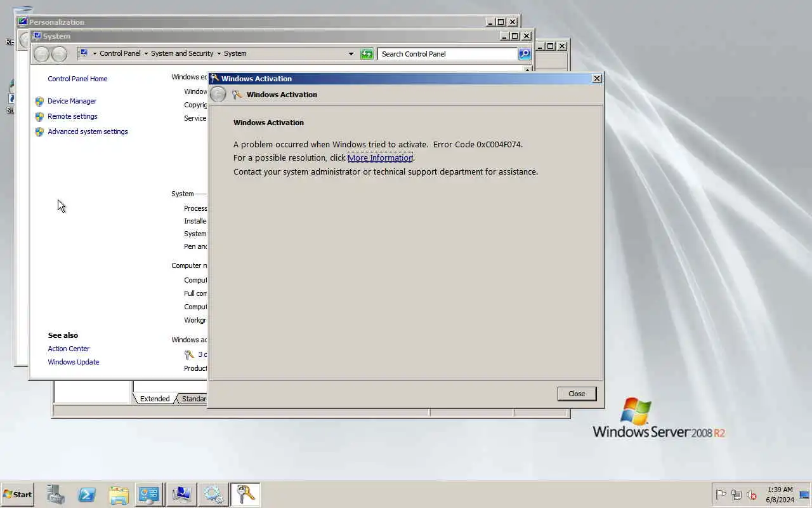Click into the Search Control Panel field

pos(447,54)
